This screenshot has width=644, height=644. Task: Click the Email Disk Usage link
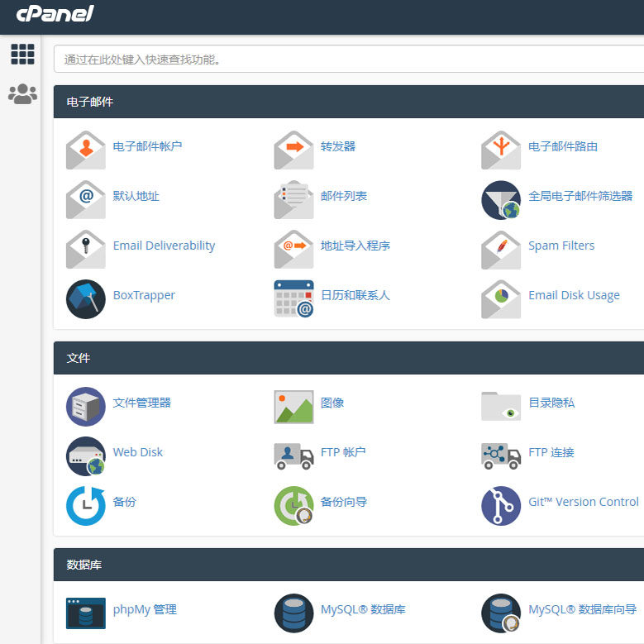tap(575, 295)
